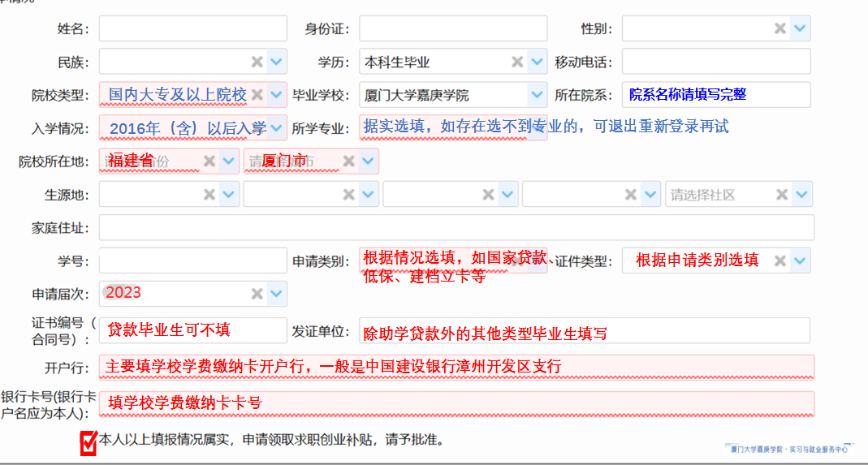Expand the 院校类型 dropdown
The height and width of the screenshot is (465, 868).
pos(277,95)
